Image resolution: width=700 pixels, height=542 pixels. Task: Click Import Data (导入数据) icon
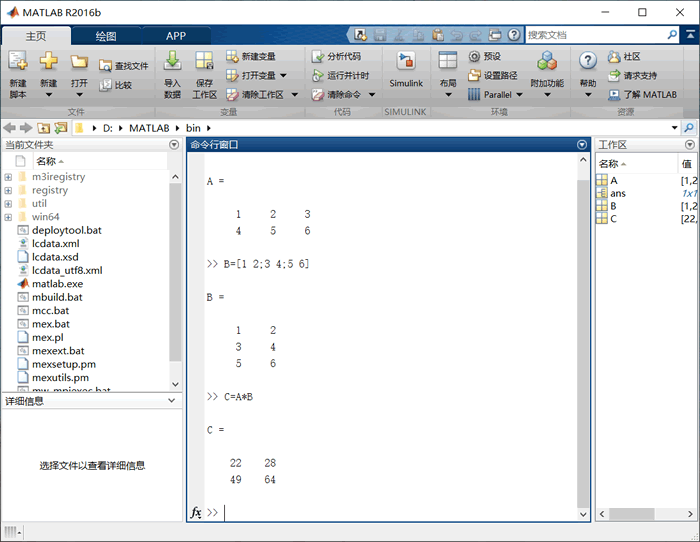click(x=172, y=61)
